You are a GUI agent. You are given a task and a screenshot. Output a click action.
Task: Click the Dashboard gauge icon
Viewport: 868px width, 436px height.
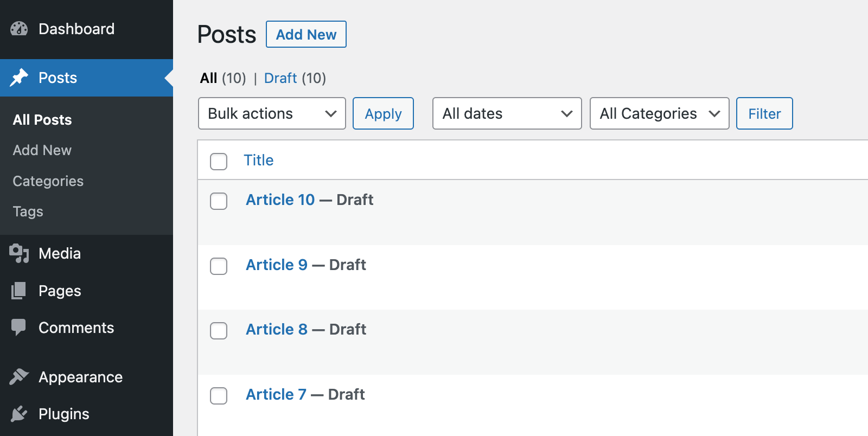19,29
